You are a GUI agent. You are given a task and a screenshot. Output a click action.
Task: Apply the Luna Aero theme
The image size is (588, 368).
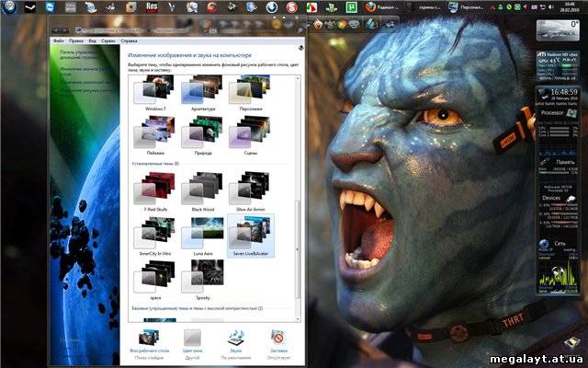(x=203, y=236)
